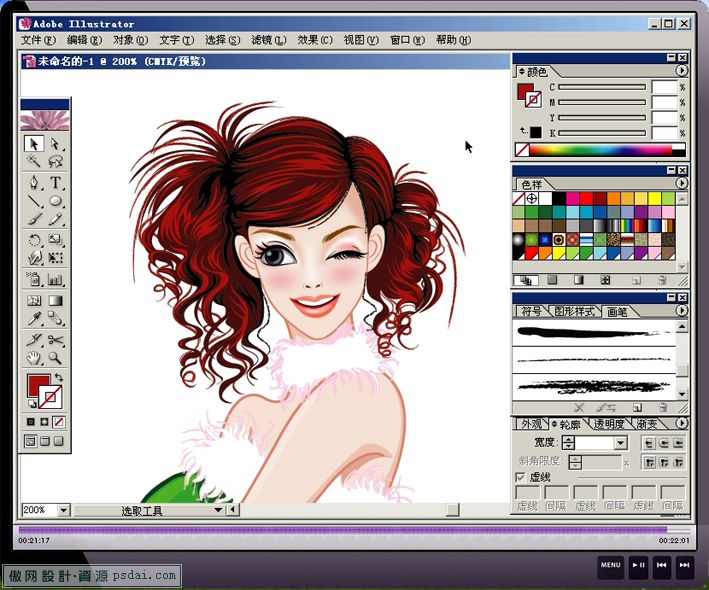
Task: Toggle the 虚线 dashed line checkbox
Action: [x=520, y=477]
